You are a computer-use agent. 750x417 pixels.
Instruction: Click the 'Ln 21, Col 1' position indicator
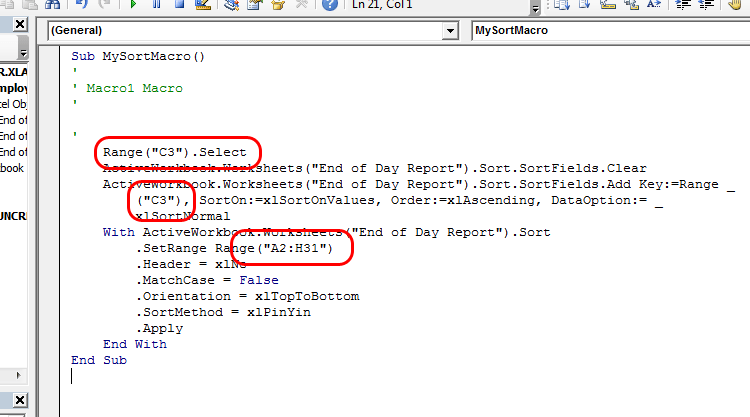[x=382, y=5]
